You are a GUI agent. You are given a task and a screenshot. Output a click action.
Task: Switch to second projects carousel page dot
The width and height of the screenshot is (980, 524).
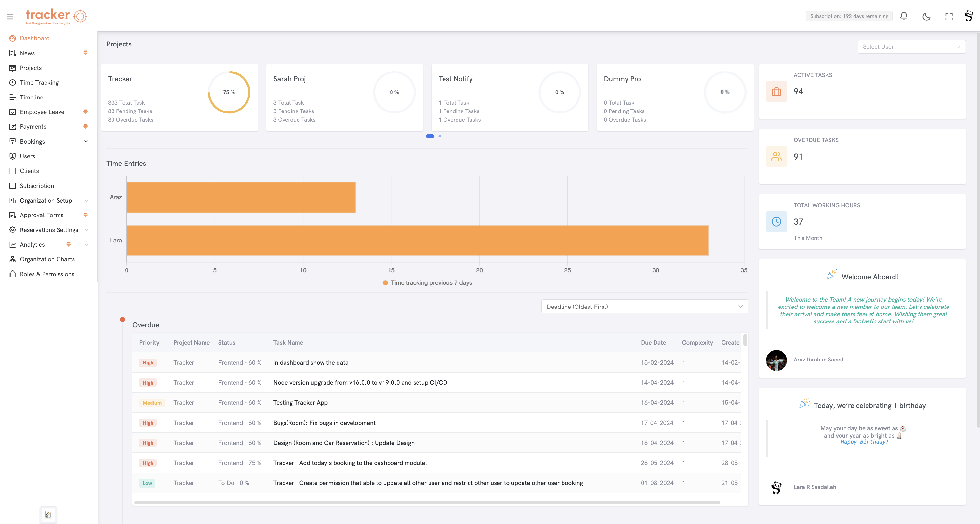point(439,136)
